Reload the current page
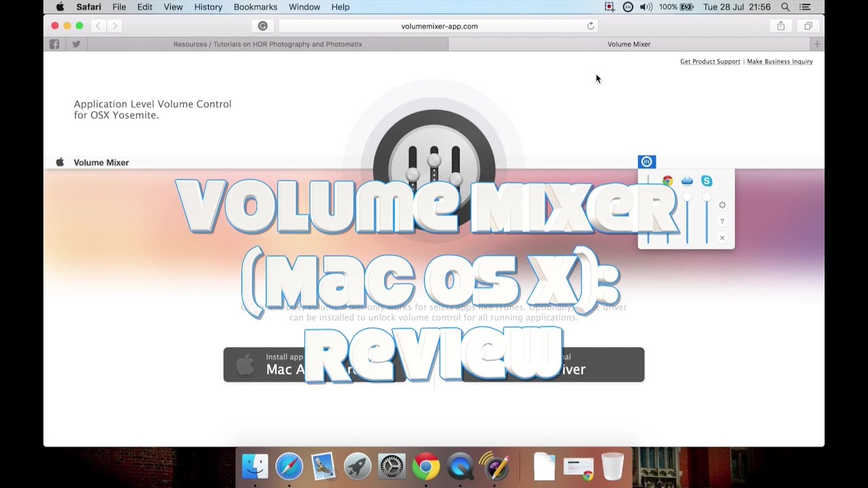 click(591, 26)
